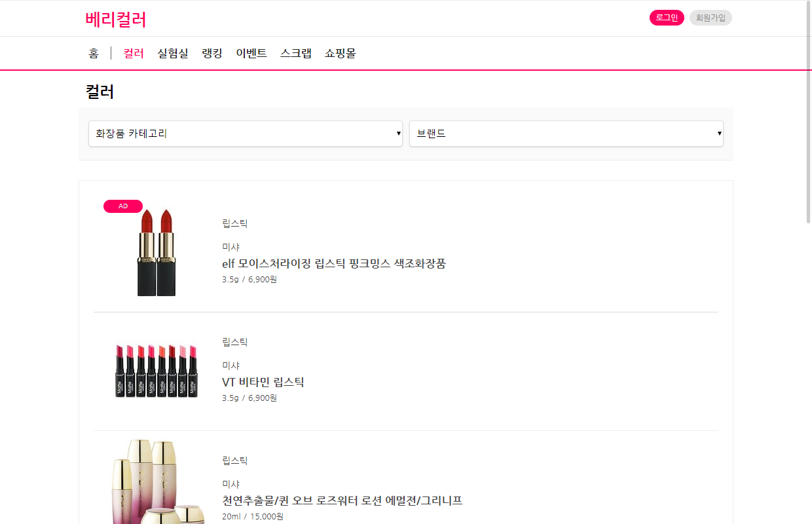Click the 베리컬러 site logo
Viewport: 812px width, 524px height.
click(x=116, y=20)
